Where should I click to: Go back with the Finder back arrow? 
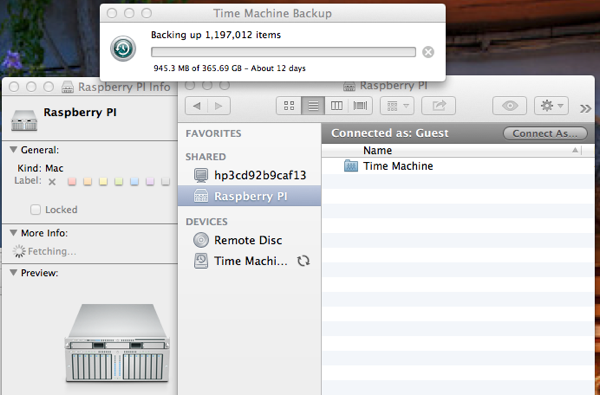(197, 106)
